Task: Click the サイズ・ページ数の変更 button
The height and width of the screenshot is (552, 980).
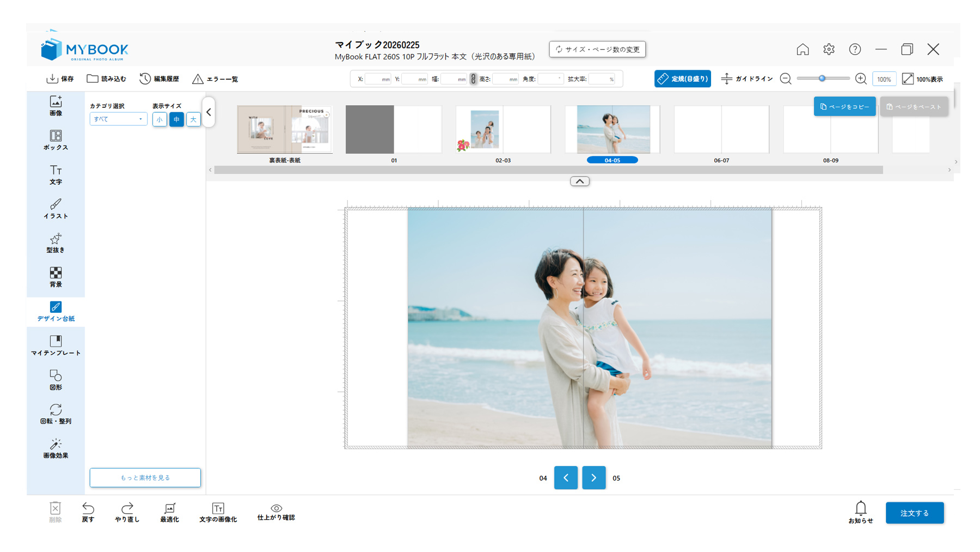Action: coord(597,49)
